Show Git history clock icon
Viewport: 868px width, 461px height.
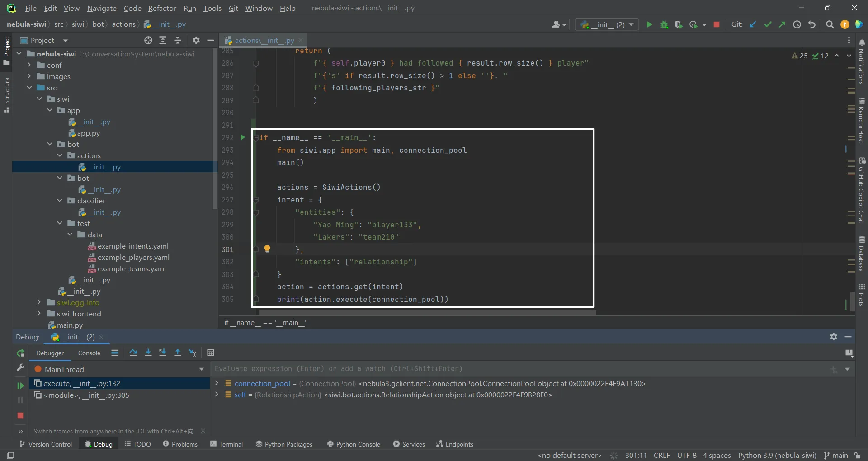797,24
